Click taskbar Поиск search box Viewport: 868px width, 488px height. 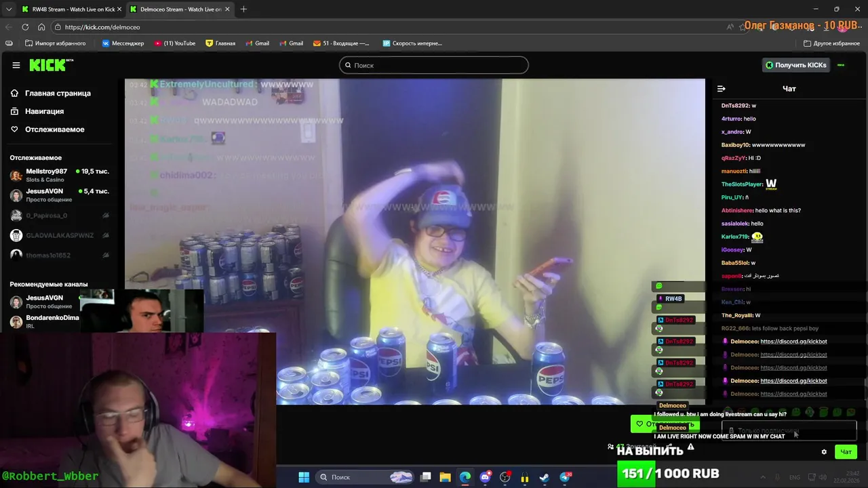tap(365, 477)
